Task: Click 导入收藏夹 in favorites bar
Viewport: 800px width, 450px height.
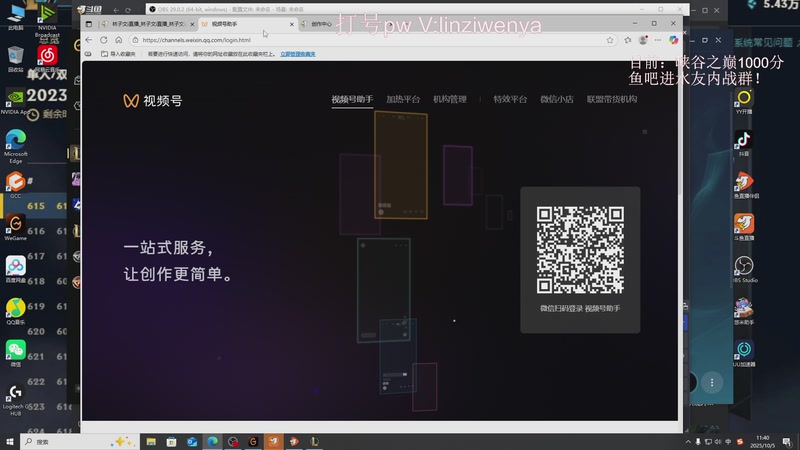Action: [118, 54]
